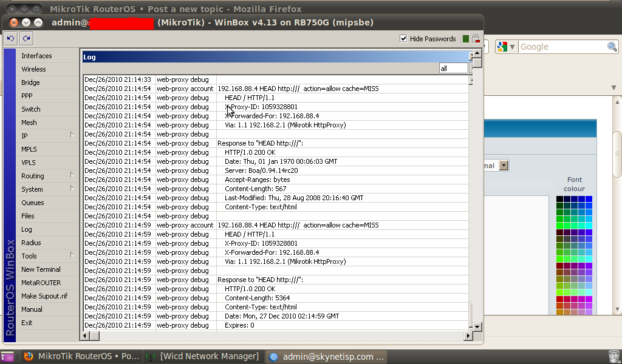Expand the Routing submenu arrow
Image resolution: width=622 pixels, height=364 pixels.
click(x=72, y=175)
